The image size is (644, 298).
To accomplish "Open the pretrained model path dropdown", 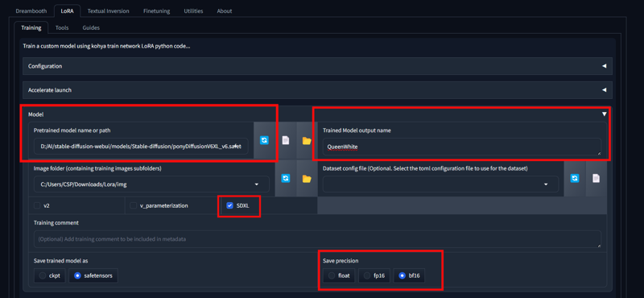I will pos(141,146).
